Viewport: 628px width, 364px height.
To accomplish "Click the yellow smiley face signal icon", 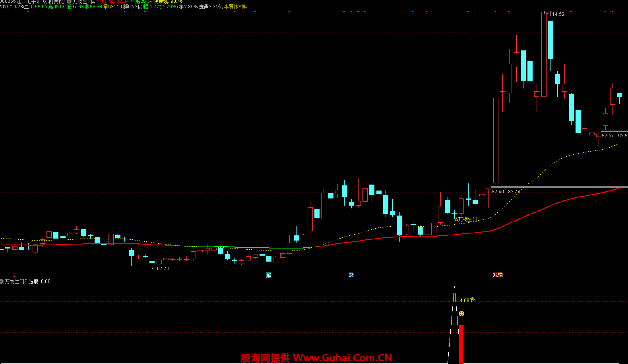I will tap(461, 314).
